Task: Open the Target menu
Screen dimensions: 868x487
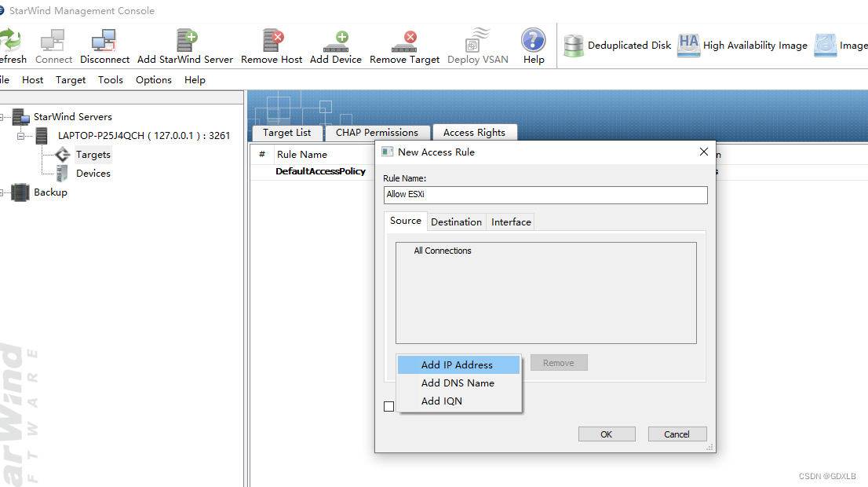Action: [x=71, y=80]
